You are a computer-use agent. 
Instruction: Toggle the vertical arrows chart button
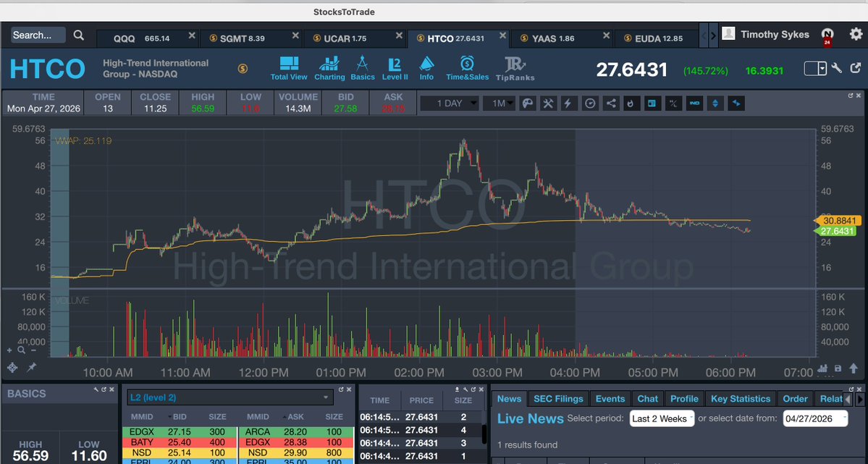[715, 104]
